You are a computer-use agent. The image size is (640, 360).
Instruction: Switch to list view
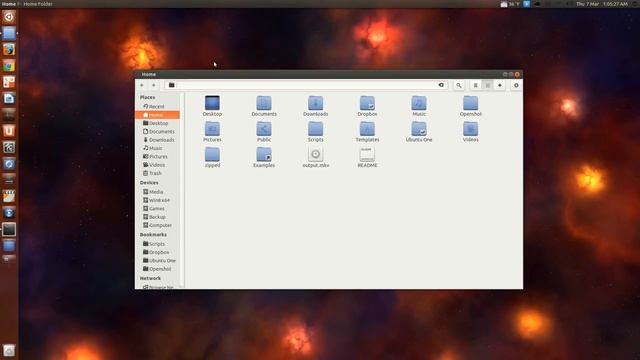476,85
